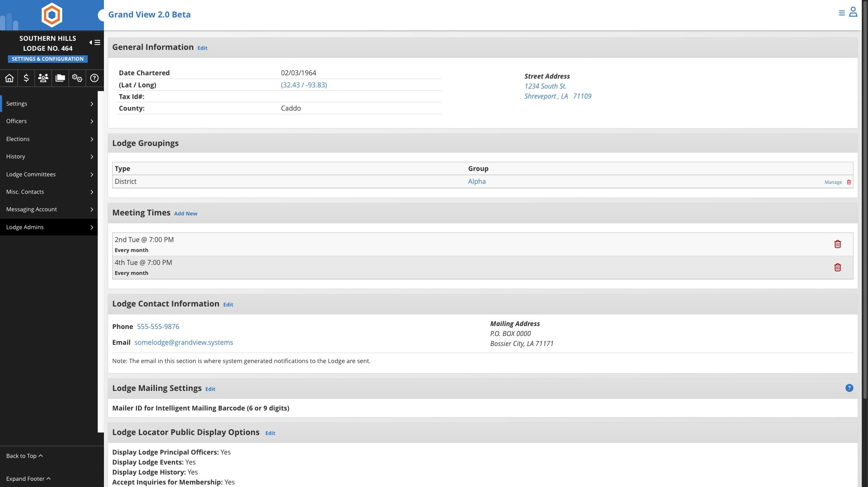This screenshot has height=487, width=868.
Task: Click Grand View 2.0 Beta title
Action: point(149,15)
